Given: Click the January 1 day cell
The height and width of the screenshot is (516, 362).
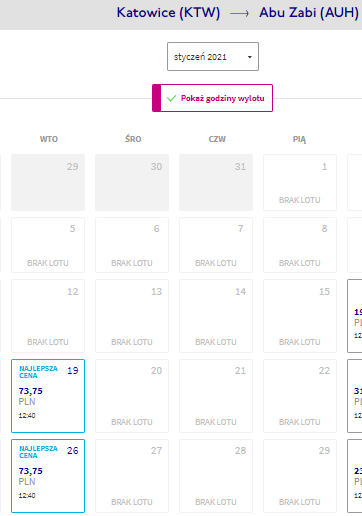Looking at the screenshot, I should pyautogui.click(x=300, y=182).
